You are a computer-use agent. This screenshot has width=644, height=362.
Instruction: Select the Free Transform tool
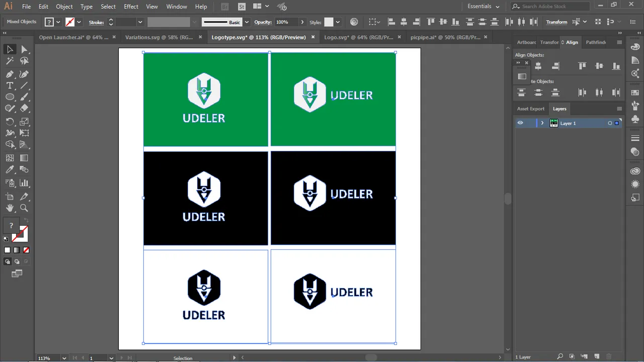24,133
